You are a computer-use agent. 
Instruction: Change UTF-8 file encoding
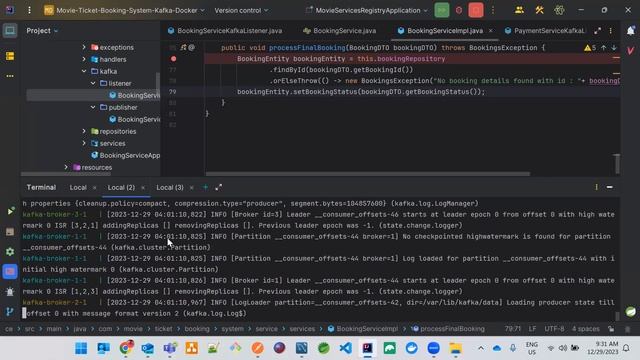pos(554,329)
